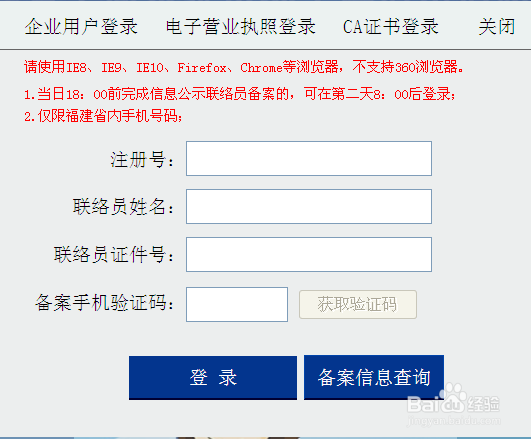
Task: Click the 注册号 field label
Action: pos(142,160)
